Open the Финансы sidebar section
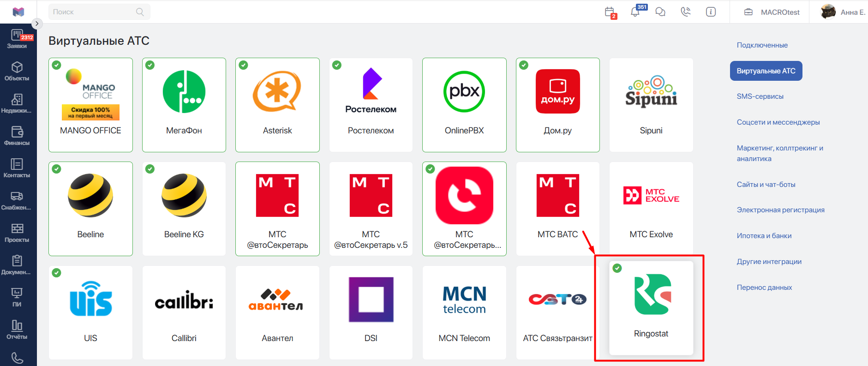The image size is (868, 366). [17, 136]
